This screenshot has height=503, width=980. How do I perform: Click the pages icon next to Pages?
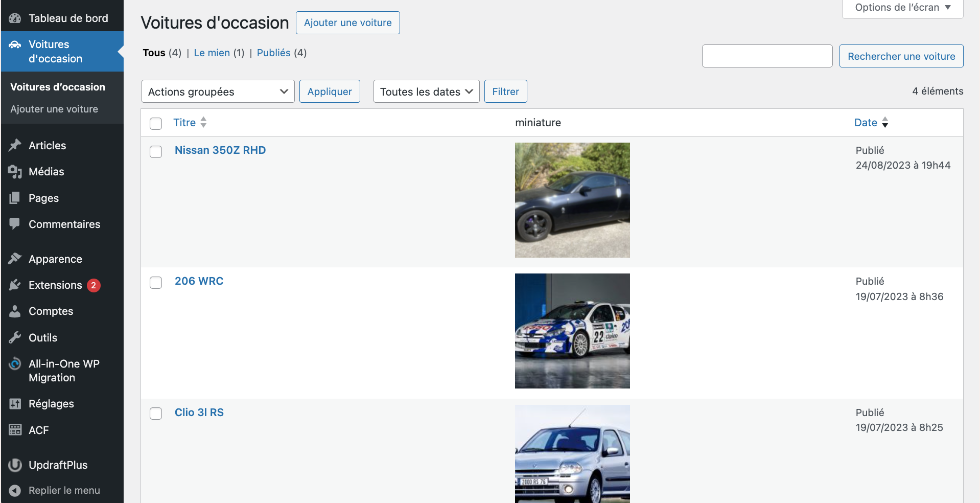click(x=15, y=198)
